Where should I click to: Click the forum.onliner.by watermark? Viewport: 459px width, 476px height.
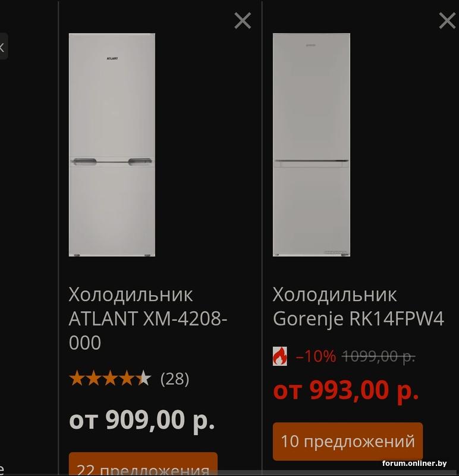point(414,464)
